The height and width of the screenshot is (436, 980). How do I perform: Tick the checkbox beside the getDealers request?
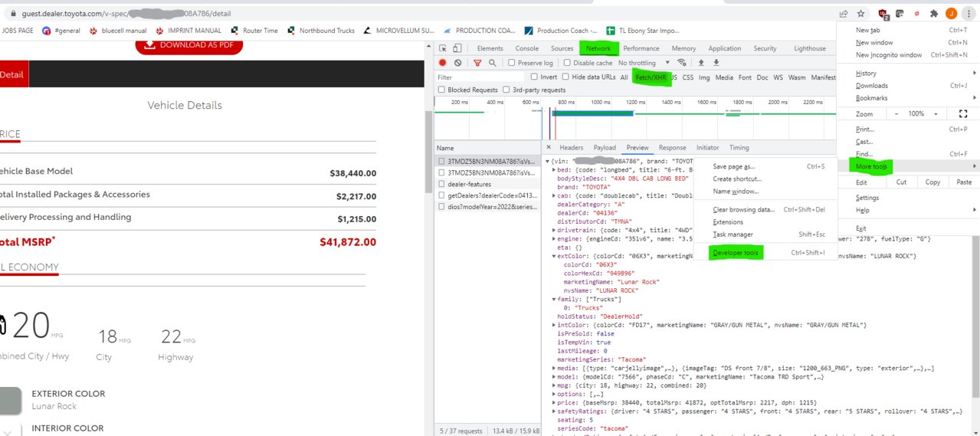click(441, 195)
